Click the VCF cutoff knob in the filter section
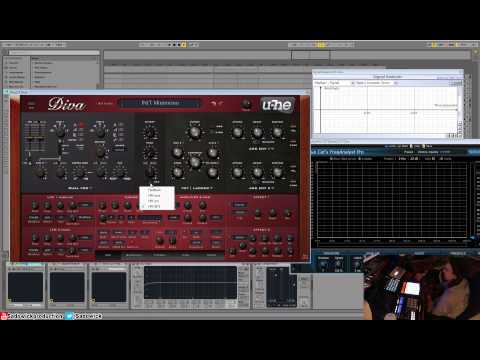The width and height of the screenshot is (480, 360). coord(195,132)
